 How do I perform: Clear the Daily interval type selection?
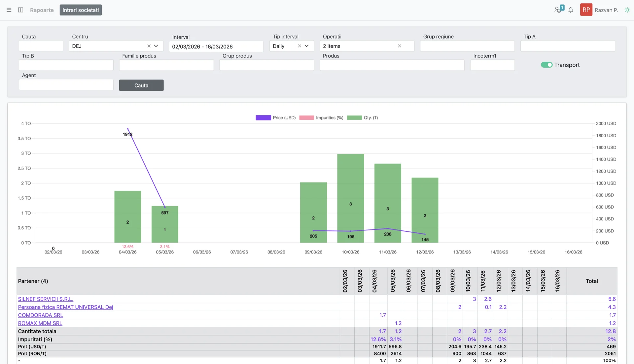(x=299, y=46)
